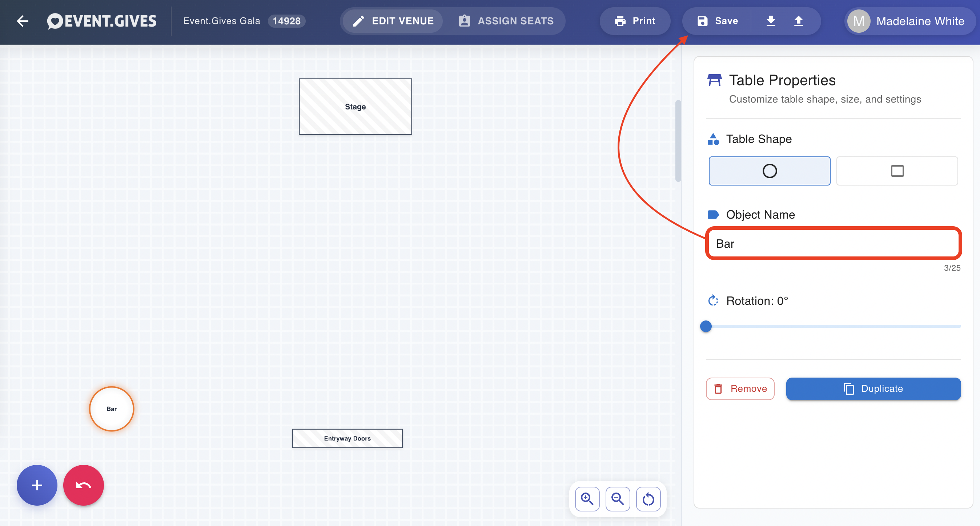The width and height of the screenshot is (980, 526).
Task: Reset the canvas view
Action: pyautogui.click(x=648, y=499)
